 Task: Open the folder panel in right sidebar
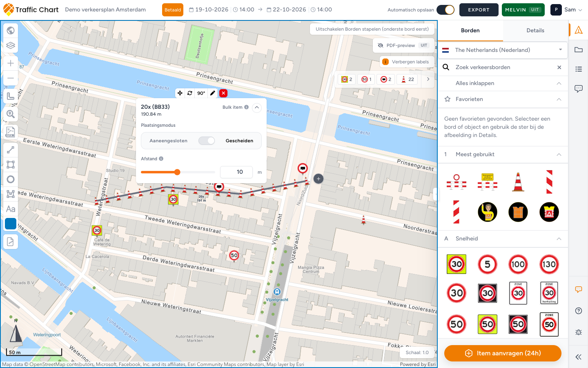(x=579, y=50)
